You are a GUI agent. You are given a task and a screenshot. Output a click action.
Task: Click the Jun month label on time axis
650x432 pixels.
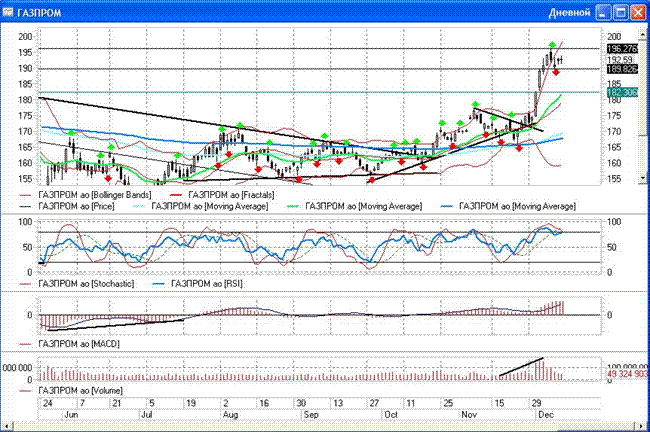point(71,415)
